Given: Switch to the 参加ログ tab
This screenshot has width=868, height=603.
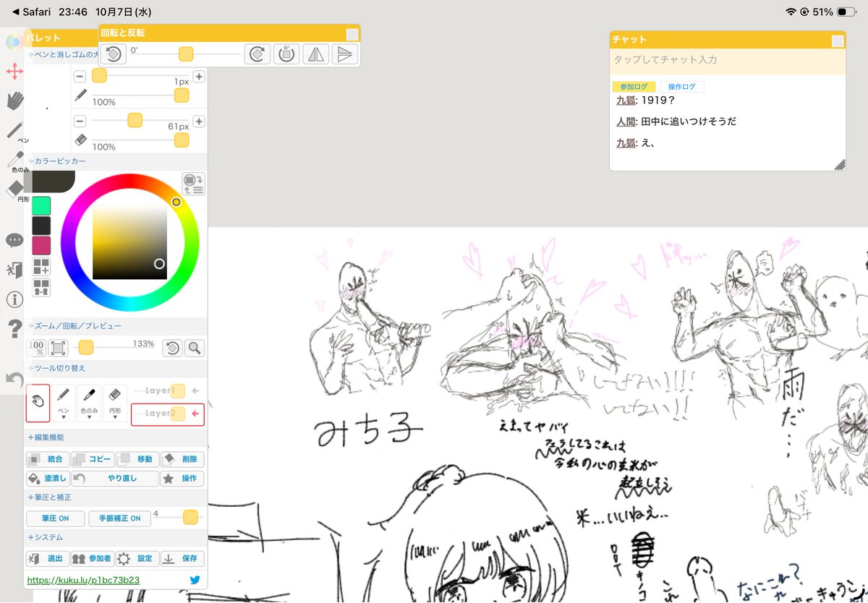Looking at the screenshot, I should pyautogui.click(x=634, y=87).
